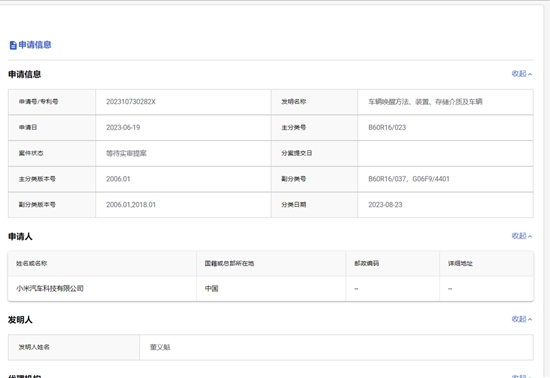Select the inventor name next to 发明人姓名
This screenshot has height=378, width=550.
point(160,347)
